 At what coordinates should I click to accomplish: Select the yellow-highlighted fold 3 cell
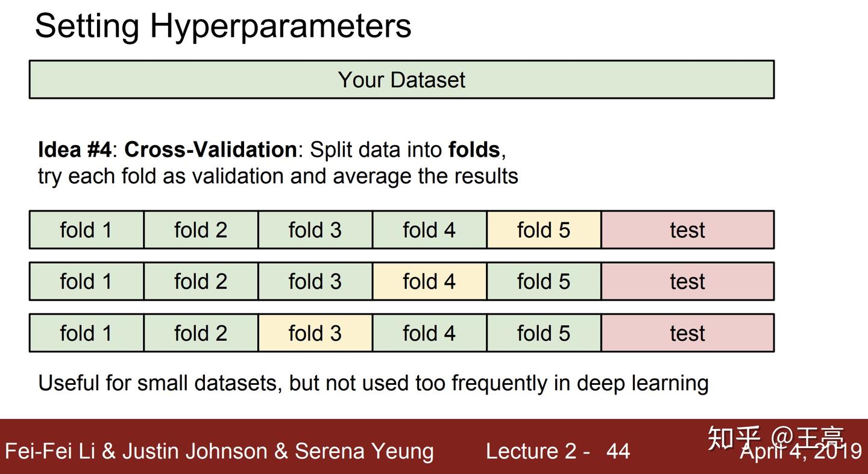pos(315,333)
